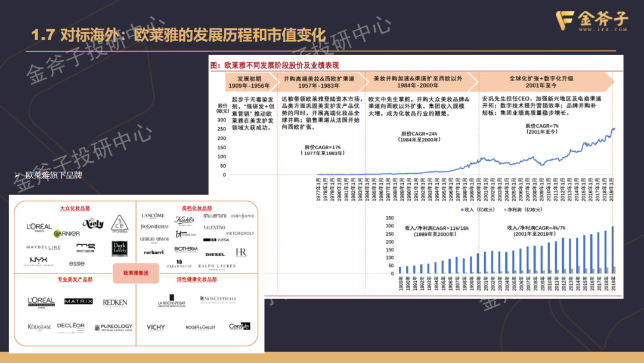This screenshot has height=363, width=644.
Task: Click the clarisonic brand logo
Action: [243, 216]
